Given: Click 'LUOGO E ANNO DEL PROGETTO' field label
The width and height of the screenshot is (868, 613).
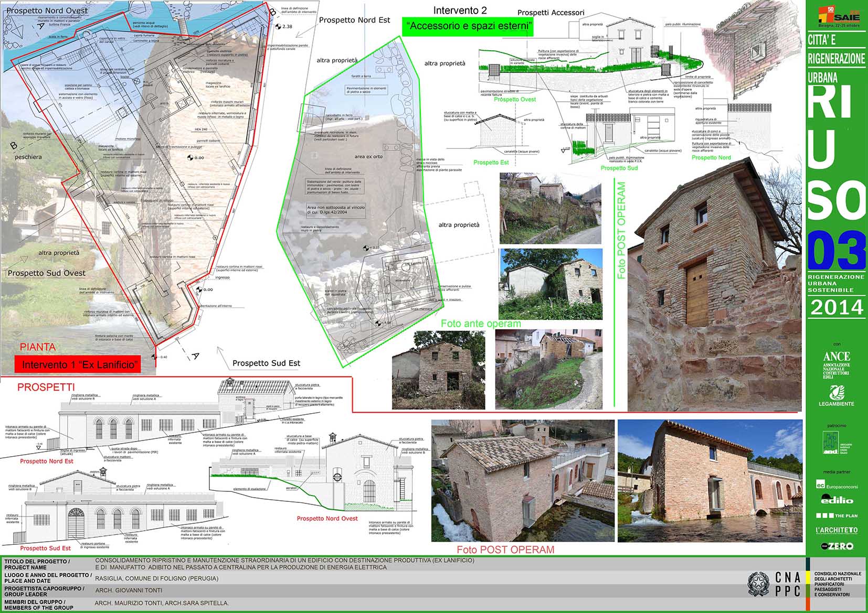Looking at the screenshot, I should [x=48, y=578].
